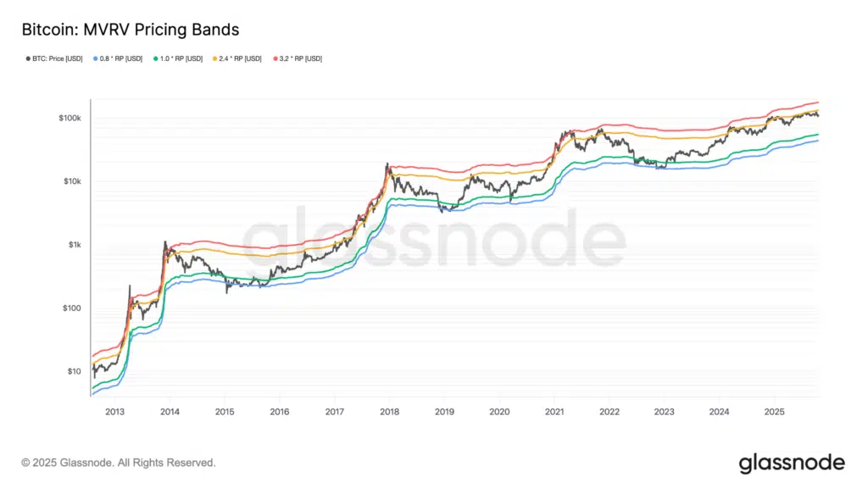Click the Glassnode logo in bottom corner
868x488 pixels.
(791, 463)
